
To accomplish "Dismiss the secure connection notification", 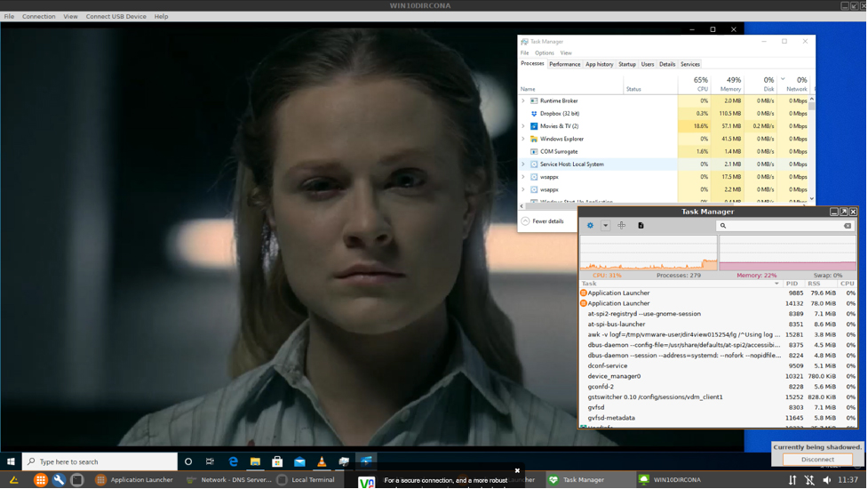I will click(517, 470).
